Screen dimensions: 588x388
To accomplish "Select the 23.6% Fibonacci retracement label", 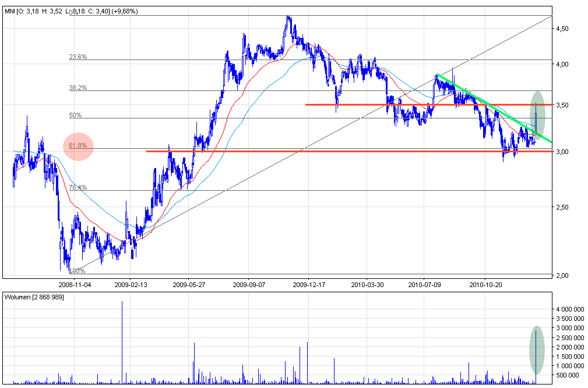I will click(78, 57).
